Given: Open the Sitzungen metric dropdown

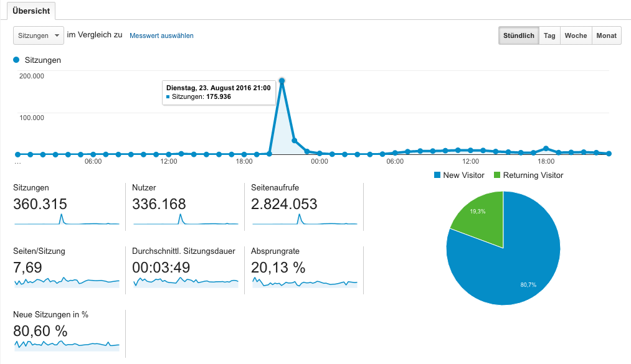Looking at the screenshot, I should [x=39, y=35].
